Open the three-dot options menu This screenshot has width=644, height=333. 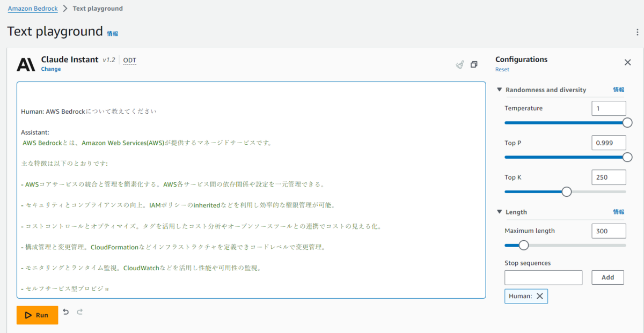[x=636, y=32]
